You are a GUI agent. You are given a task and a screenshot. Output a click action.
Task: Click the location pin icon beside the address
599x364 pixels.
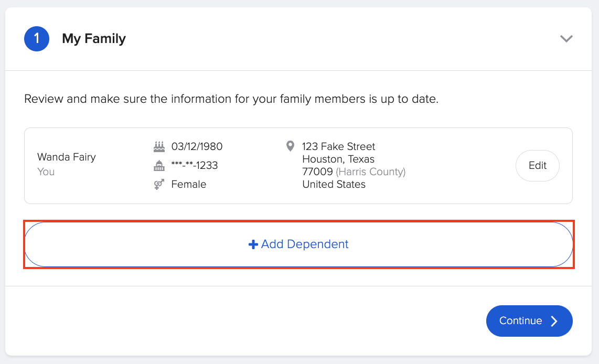coord(290,146)
